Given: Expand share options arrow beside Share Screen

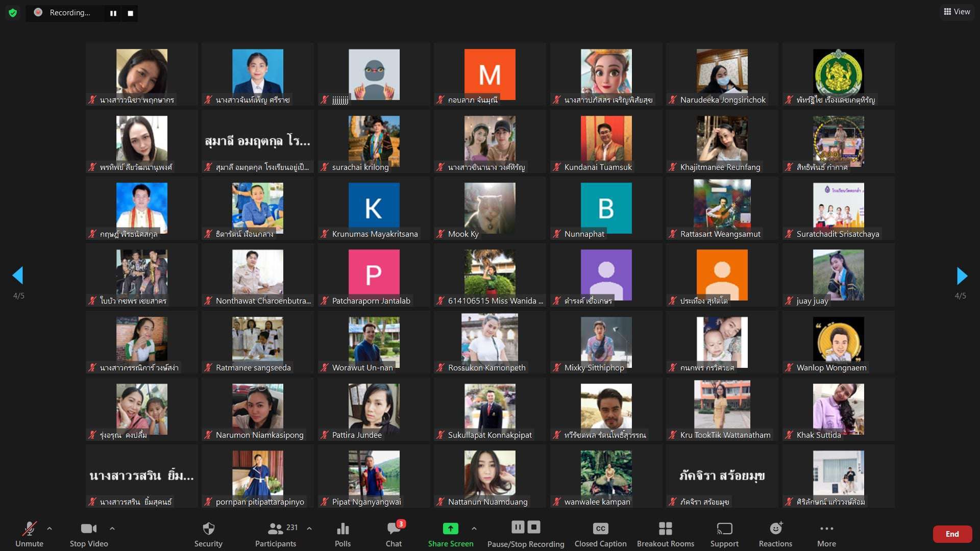Looking at the screenshot, I should 474,529.
